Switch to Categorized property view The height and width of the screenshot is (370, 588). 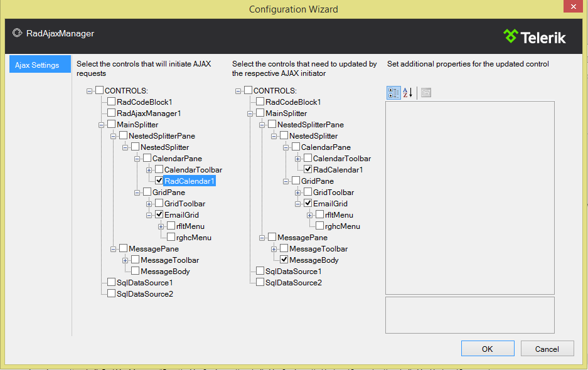click(x=393, y=93)
